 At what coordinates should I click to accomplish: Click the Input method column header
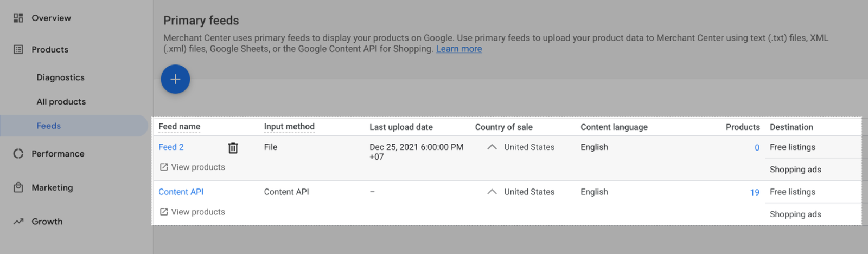289,127
